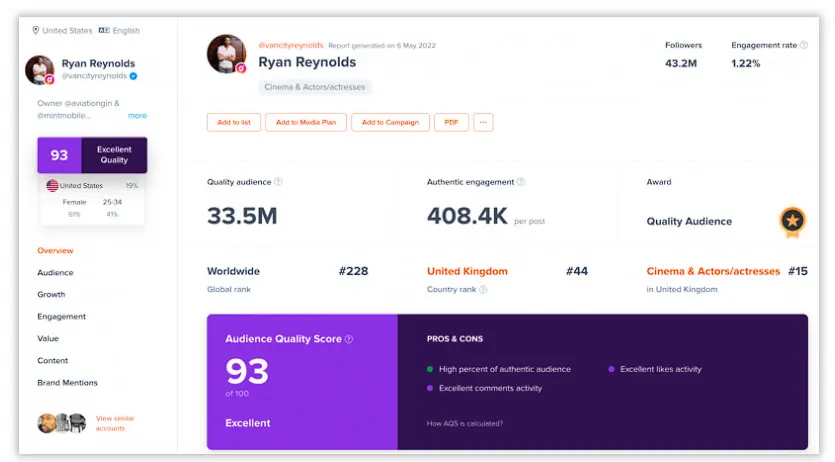Click How AQS is calculated link
The width and height of the screenshot is (835, 462).
coord(464,423)
